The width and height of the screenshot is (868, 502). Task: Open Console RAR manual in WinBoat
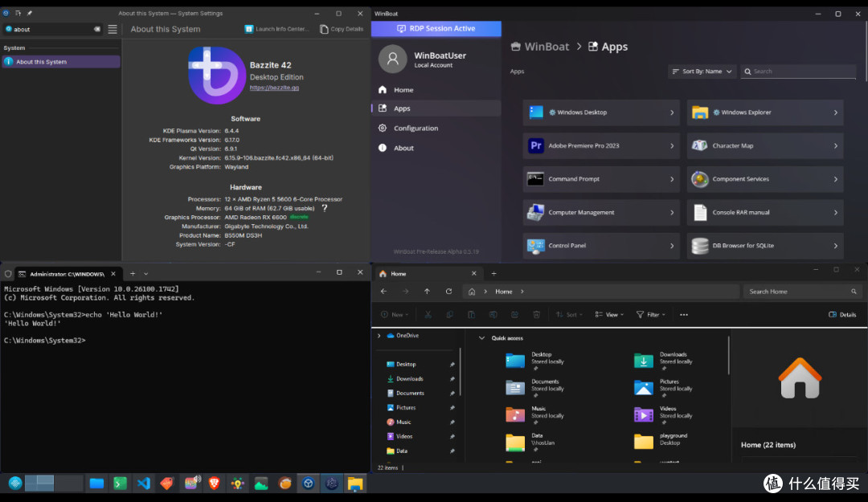pos(765,212)
